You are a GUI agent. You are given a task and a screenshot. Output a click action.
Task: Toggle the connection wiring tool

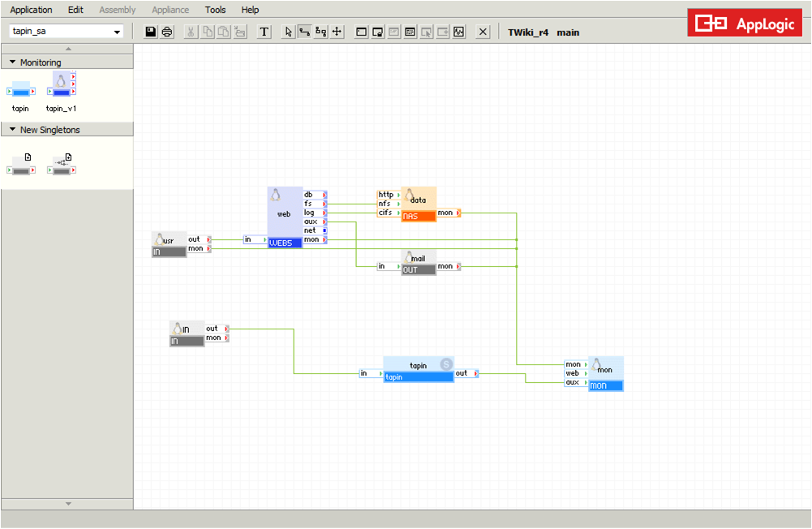304,32
